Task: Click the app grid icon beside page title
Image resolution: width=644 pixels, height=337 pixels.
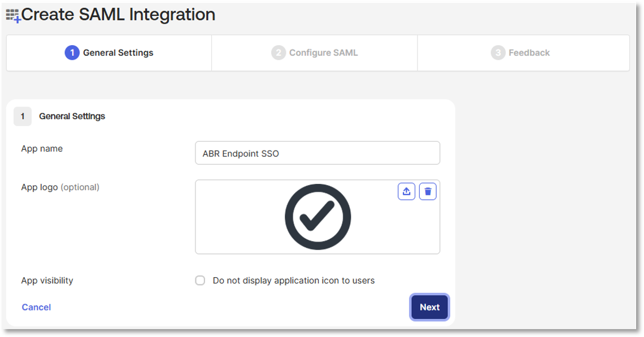Action: (12, 16)
